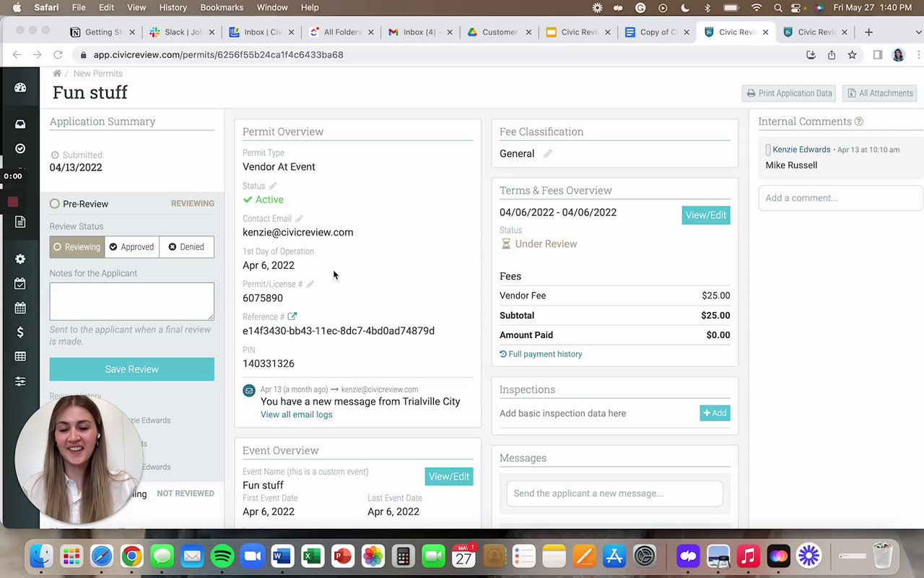The width and height of the screenshot is (924, 578).
Task: Click the browser address bar URL
Action: (x=218, y=55)
